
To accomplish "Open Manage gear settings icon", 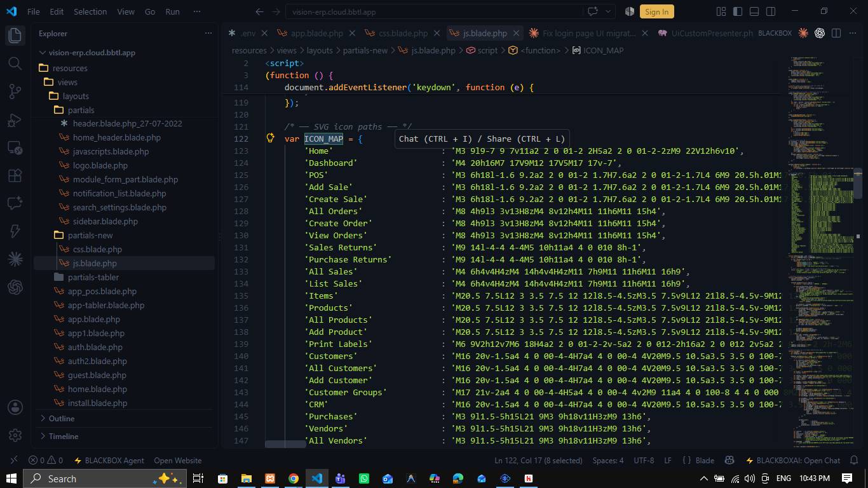I will 15,435.
